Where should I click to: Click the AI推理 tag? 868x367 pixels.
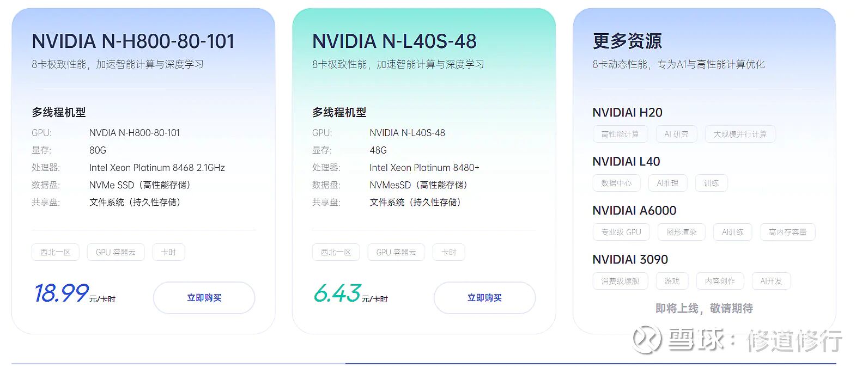[667, 183]
